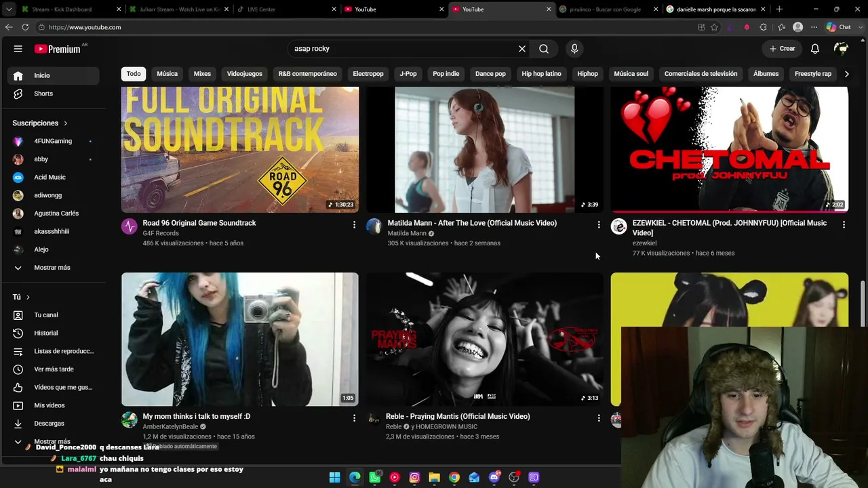Select the R&B contemporáneo filter chip
868x488 pixels.
(x=308, y=74)
